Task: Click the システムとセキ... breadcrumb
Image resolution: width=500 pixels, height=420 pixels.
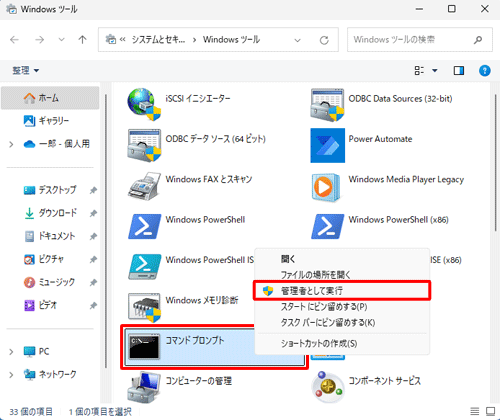Action: [158, 40]
